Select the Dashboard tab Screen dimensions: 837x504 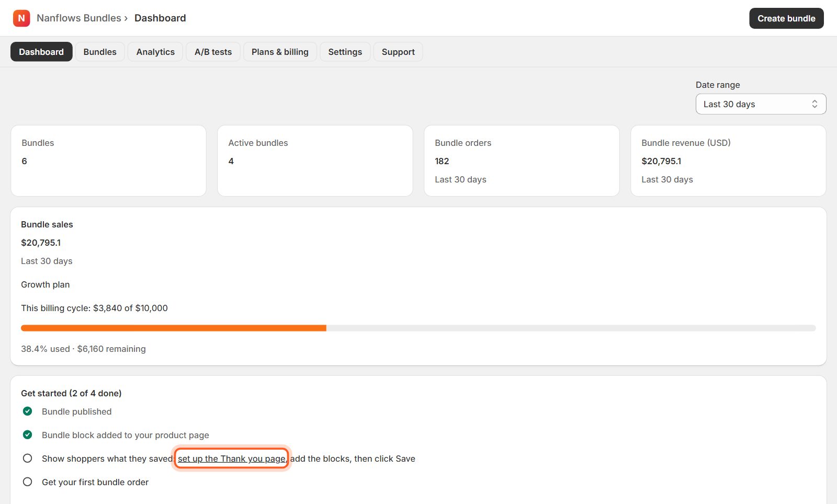pos(41,52)
